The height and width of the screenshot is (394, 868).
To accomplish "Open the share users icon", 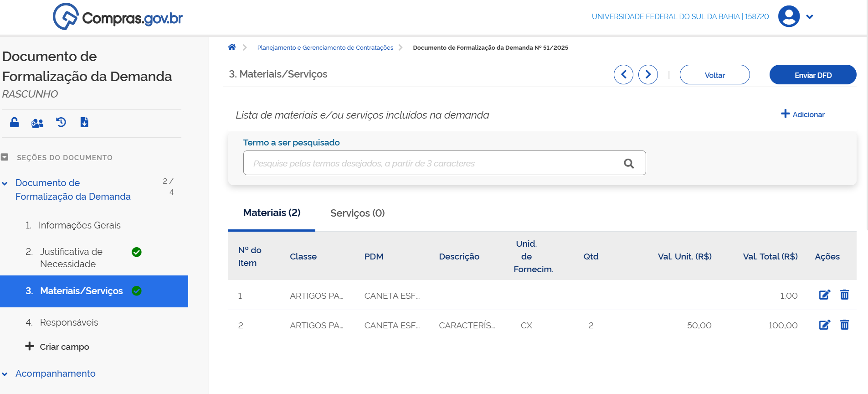I will click(x=37, y=123).
